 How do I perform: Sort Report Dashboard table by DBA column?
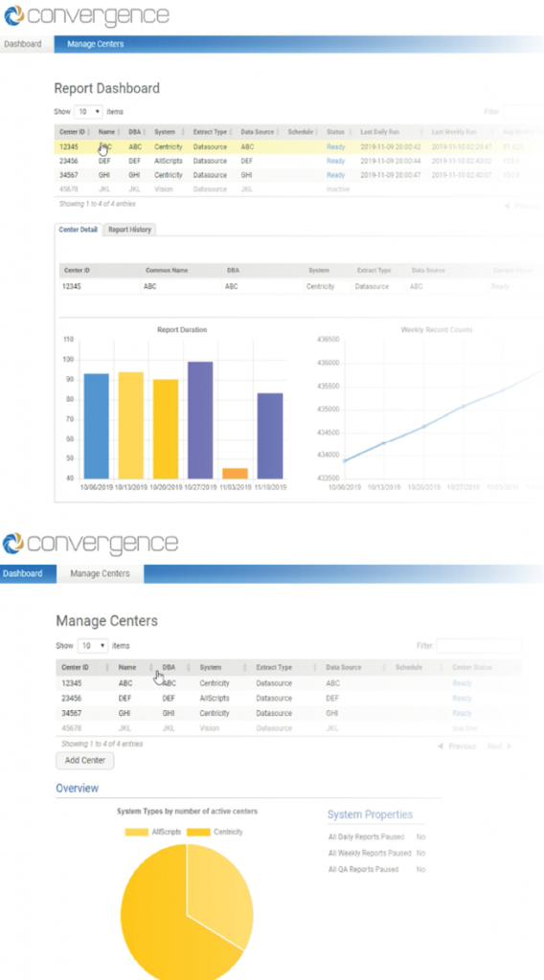tap(136, 132)
